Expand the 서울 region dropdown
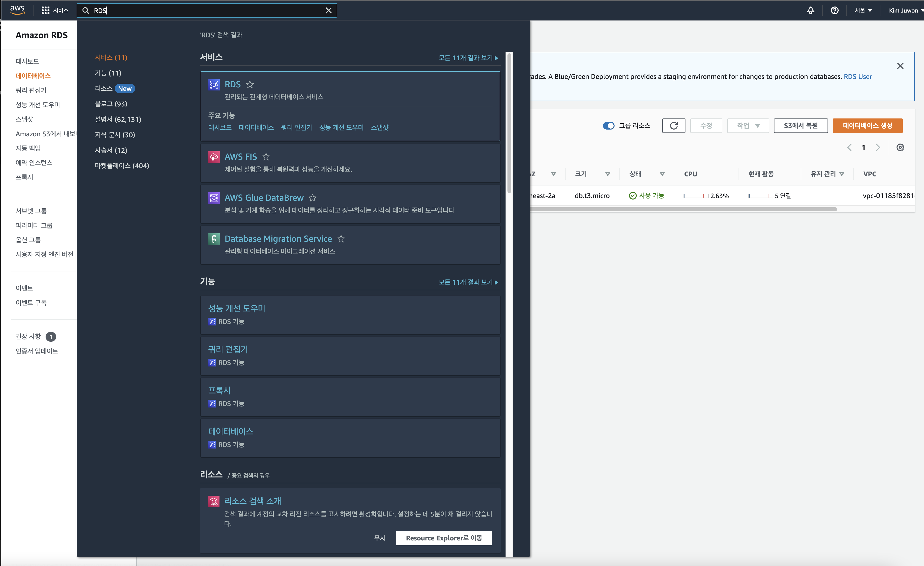Screen dimensions: 924x566 point(863,11)
